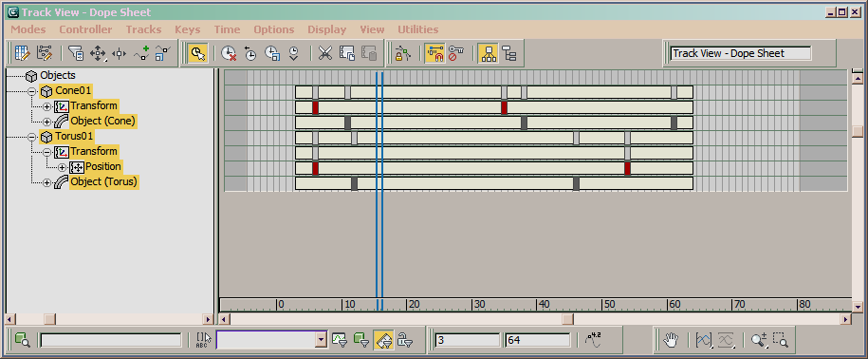Image resolution: width=868 pixels, height=359 pixels.
Task: Open the Filters dialog icon
Action: point(76,54)
